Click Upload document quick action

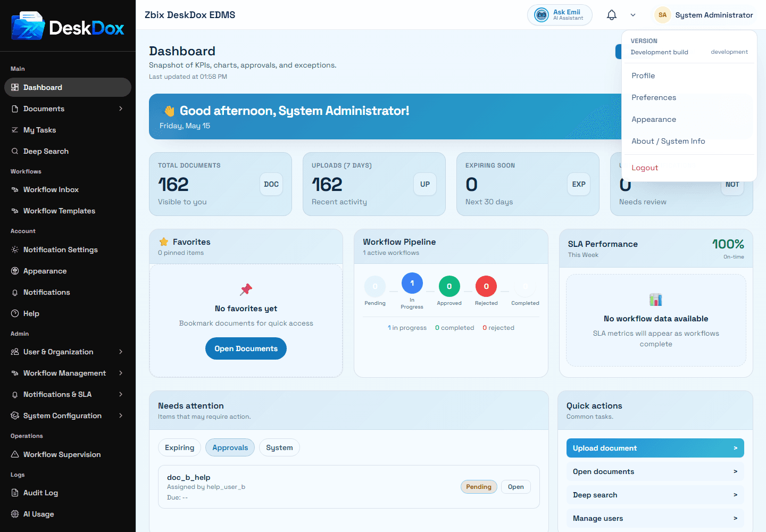click(x=655, y=448)
